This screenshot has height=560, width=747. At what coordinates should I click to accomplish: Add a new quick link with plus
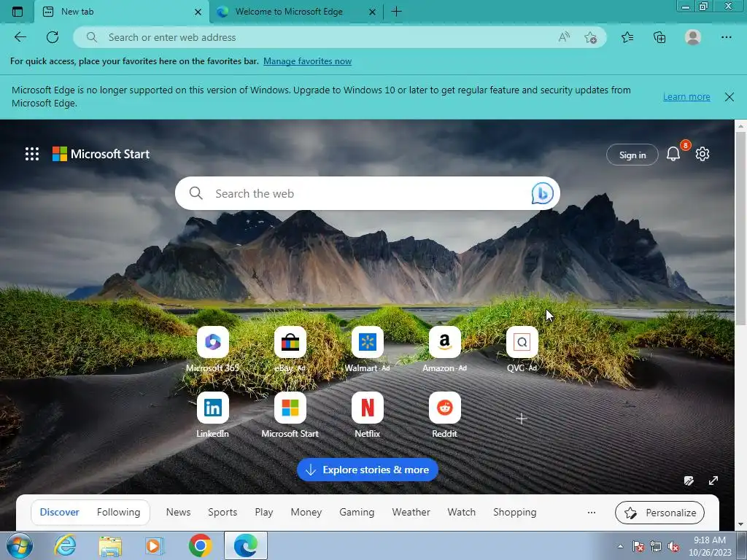coord(521,419)
